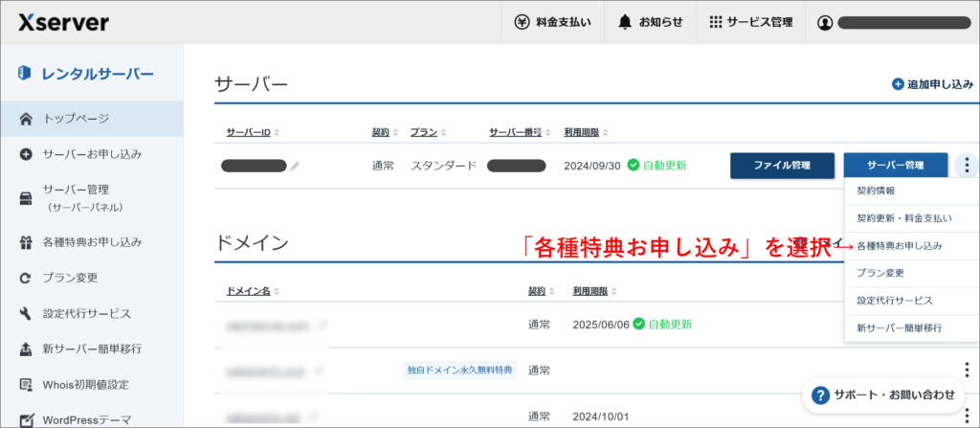The height and width of the screenshot is (428, 980).
Task: Open three-dot menu for the 独自ドメイン永久無料特典 domain row
Action: [967, 368]
